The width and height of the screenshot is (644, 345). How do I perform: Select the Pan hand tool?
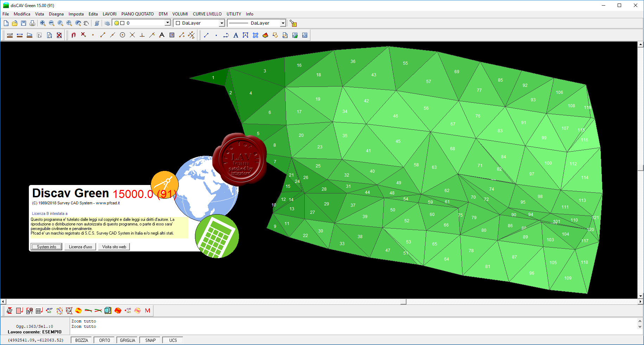tap(87, 23)
